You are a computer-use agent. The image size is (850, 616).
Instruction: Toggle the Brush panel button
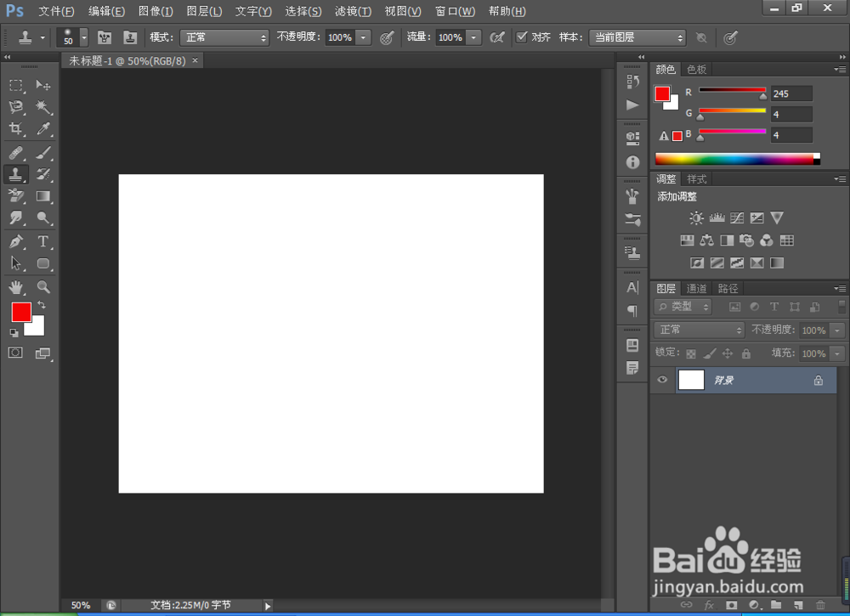(104, 37)
